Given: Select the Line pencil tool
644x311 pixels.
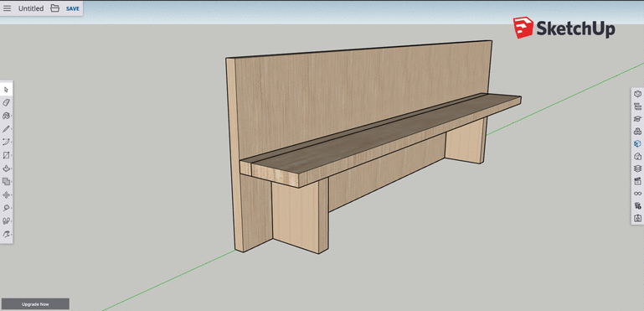Looking at the screenshot, I should pos(6,129).
